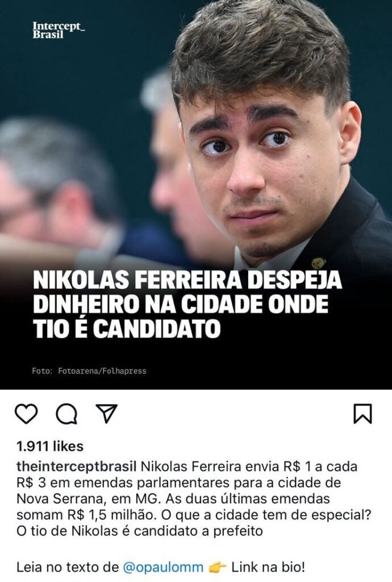Open comments with the speech bubble icon
The width and height of the screenshot is (392, 582).
tap(67, 414)
